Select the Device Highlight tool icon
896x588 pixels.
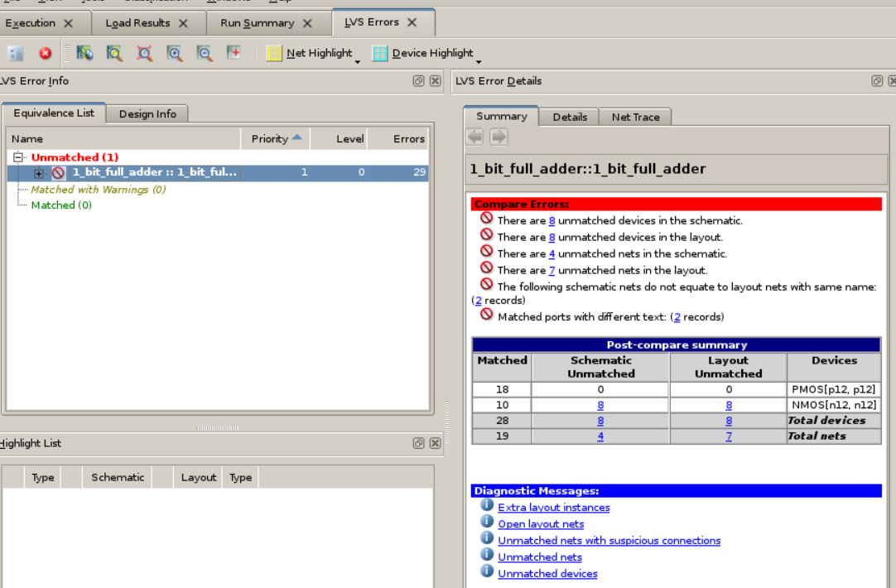point(381,52)
